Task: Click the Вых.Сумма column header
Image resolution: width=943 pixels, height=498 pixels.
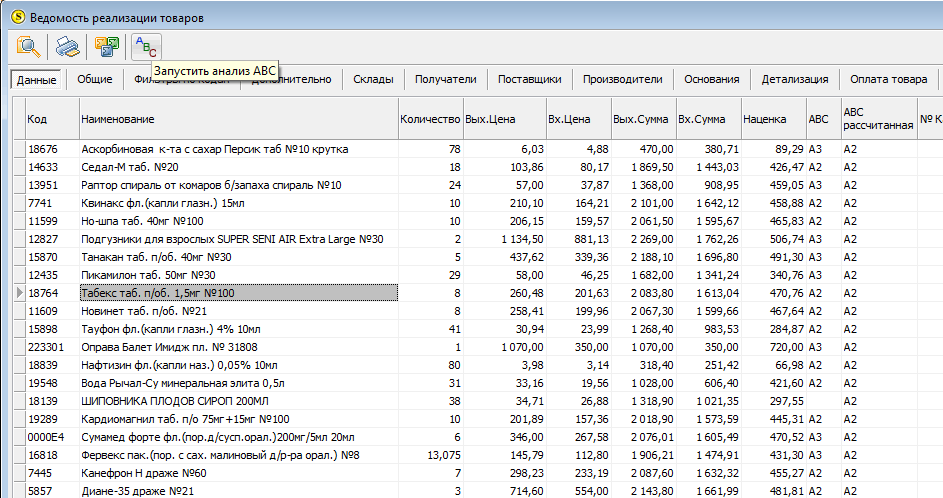Action: [644, 119]
